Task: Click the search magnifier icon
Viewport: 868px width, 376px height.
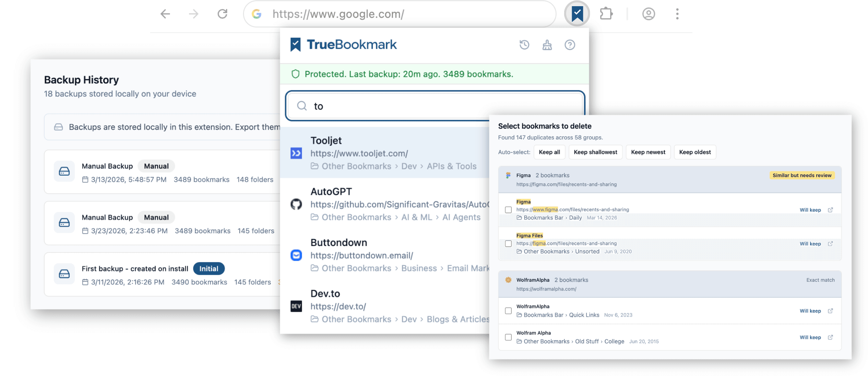Action: point(302,106)
